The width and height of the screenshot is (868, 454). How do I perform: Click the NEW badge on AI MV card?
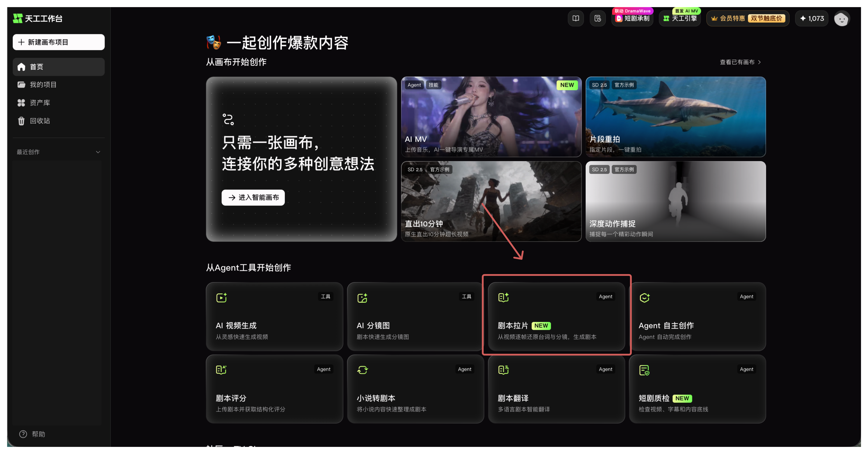(567, 85)
